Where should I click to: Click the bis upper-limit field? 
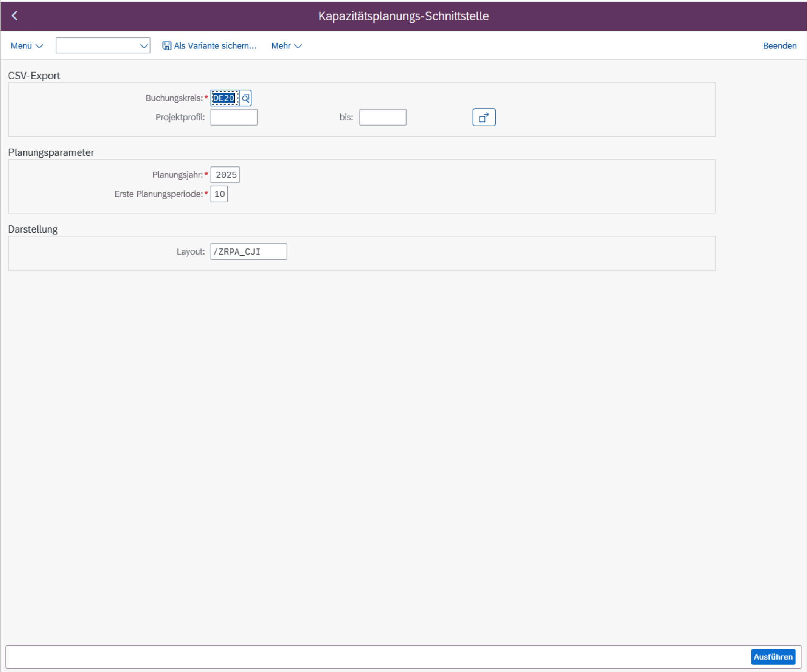pyautogui.click(x=382, y=117)
